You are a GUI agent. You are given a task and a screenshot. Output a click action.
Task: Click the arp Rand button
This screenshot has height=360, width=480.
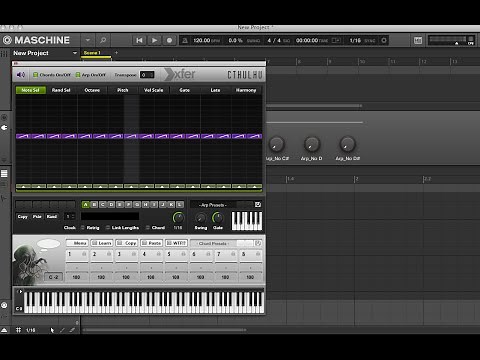(x=51, y=217)
